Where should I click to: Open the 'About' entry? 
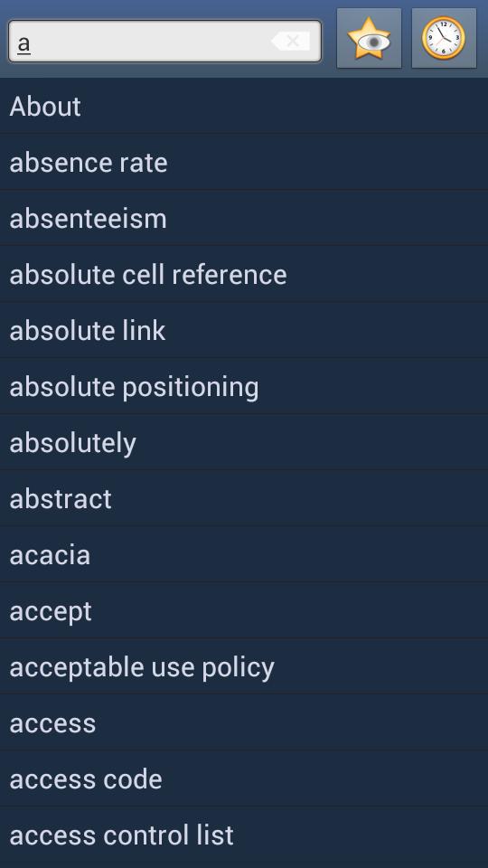tap(244, 106)
